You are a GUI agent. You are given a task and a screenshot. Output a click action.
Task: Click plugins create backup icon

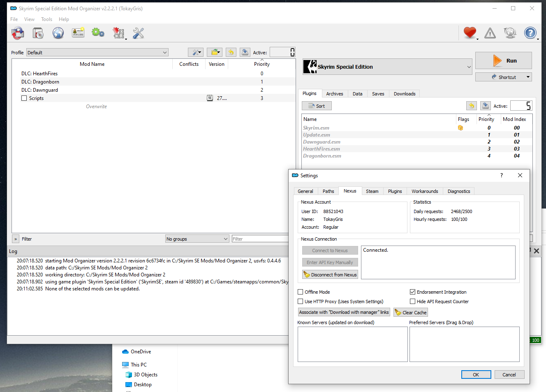pyautogui.click(x=486, y=106)
